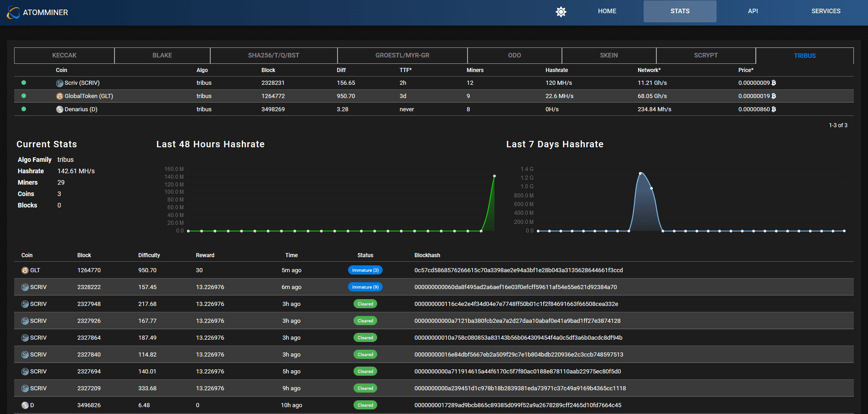
Task: Click the GLT icon in block 1264770 row
Action: click(25, 270)
